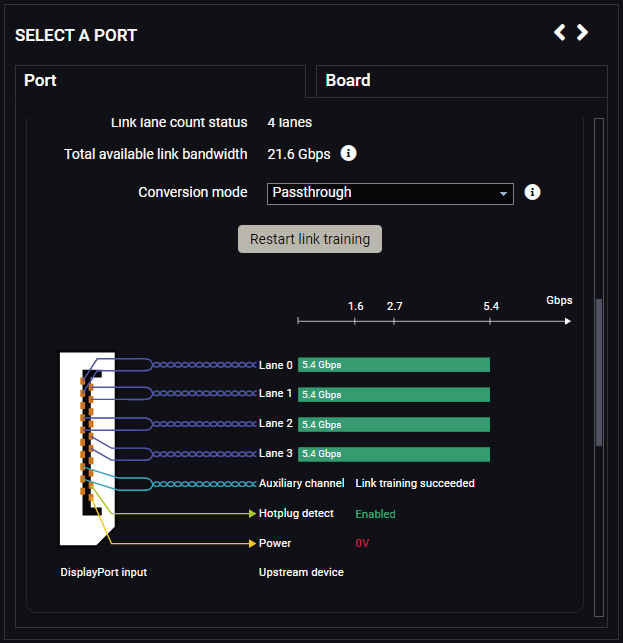Go to next port with right chevron
The height and width of the screenshot is (643, 623).
tap(582, 32)
